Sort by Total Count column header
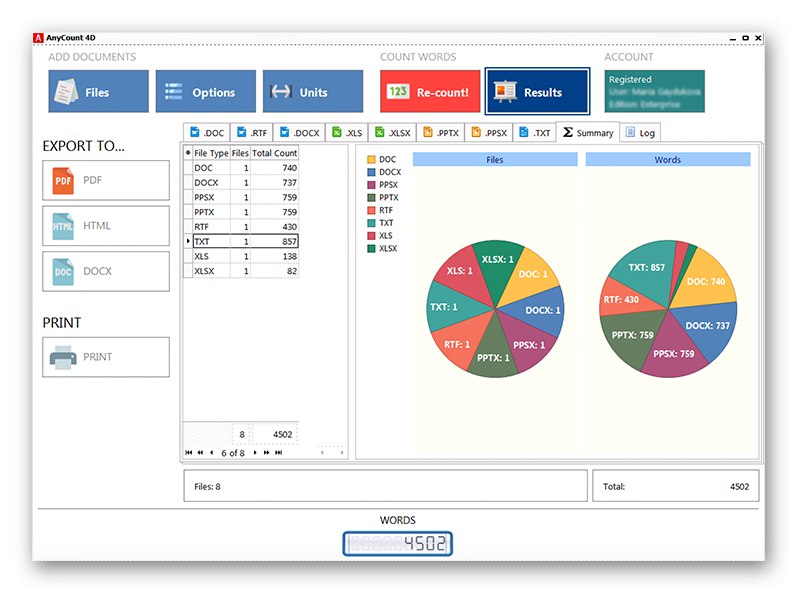 pos(274,153)
